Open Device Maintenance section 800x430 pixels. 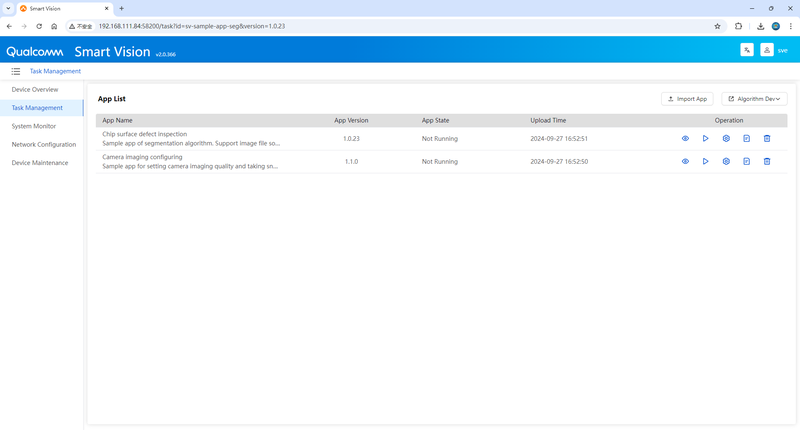(40, 163)
